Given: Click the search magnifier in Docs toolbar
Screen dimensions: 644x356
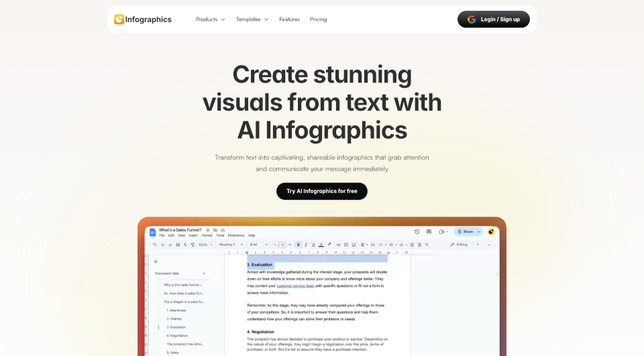Looking at the screenshot, I should tap(155, 245).
